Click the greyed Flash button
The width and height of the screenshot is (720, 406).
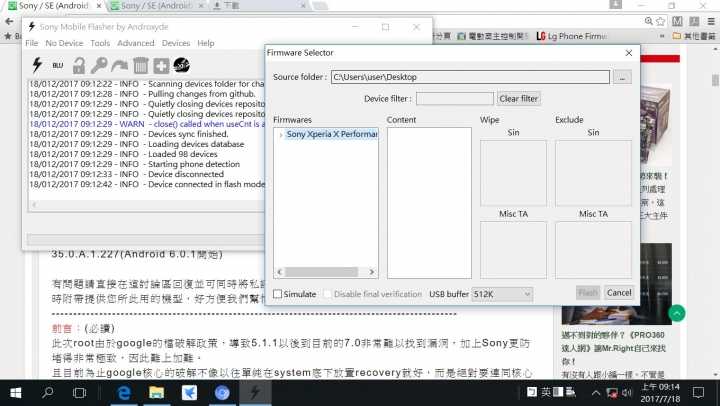(x=588, y=293)
